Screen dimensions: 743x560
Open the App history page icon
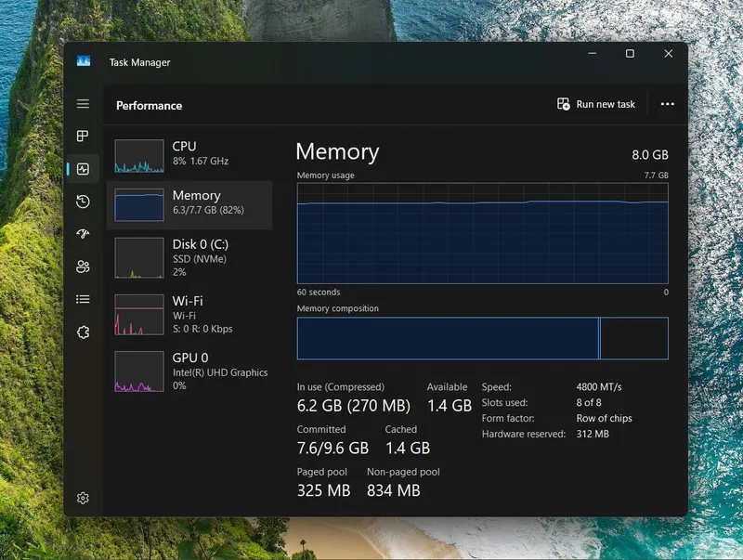click(x=83, y=202)
